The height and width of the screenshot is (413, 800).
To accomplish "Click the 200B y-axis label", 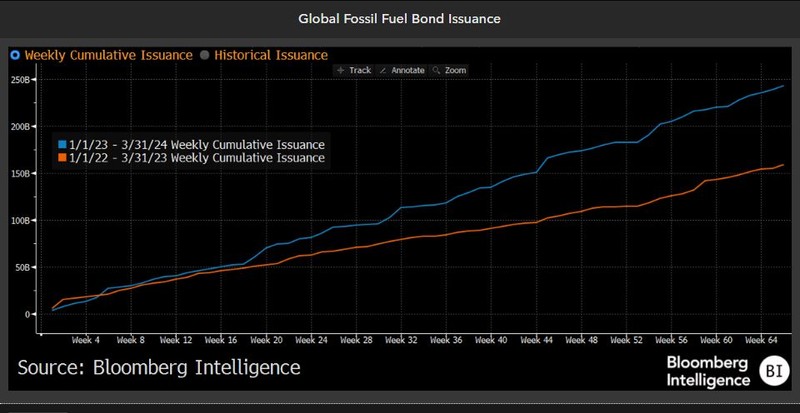I will [22, 127].
